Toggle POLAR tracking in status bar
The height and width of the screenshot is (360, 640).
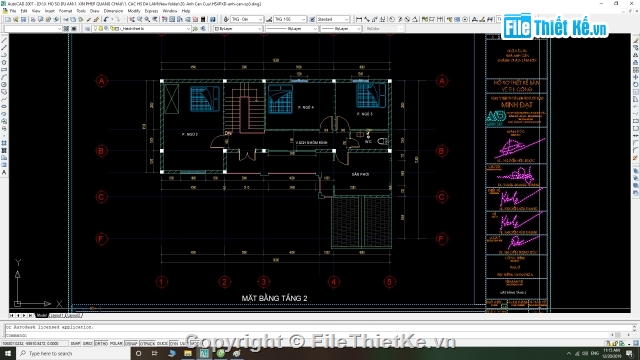click(x=116, y=343)
